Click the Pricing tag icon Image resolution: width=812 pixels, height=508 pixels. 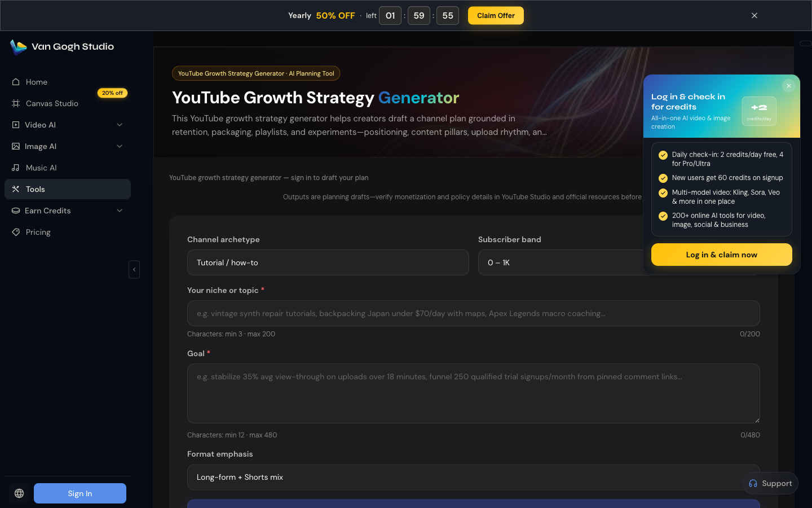pos(16,232)
